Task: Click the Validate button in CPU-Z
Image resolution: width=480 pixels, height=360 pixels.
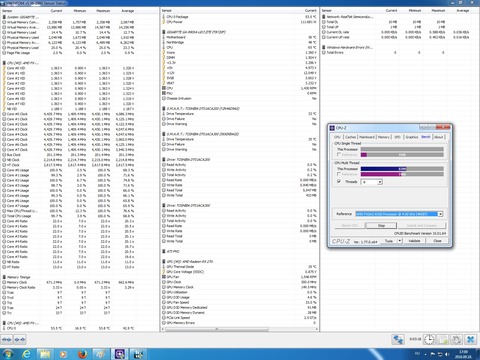Action: pos(414,241)
